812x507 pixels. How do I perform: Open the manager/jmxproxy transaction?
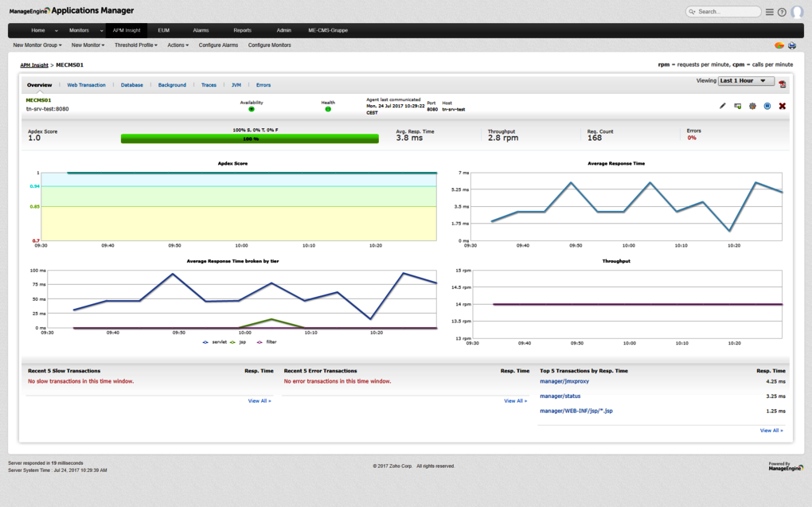564,381
